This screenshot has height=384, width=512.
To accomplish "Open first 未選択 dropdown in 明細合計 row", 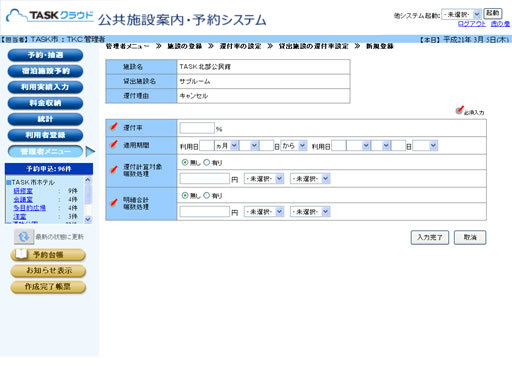I will pos(264,212).
